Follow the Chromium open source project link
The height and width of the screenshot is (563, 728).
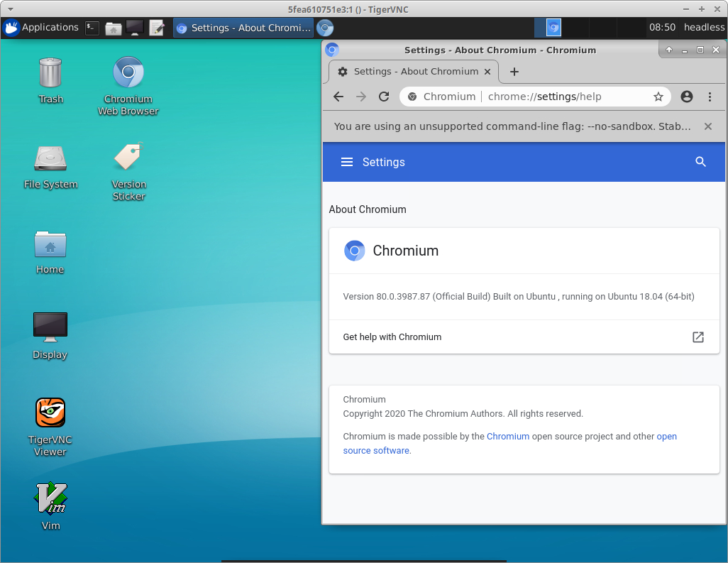507,436
